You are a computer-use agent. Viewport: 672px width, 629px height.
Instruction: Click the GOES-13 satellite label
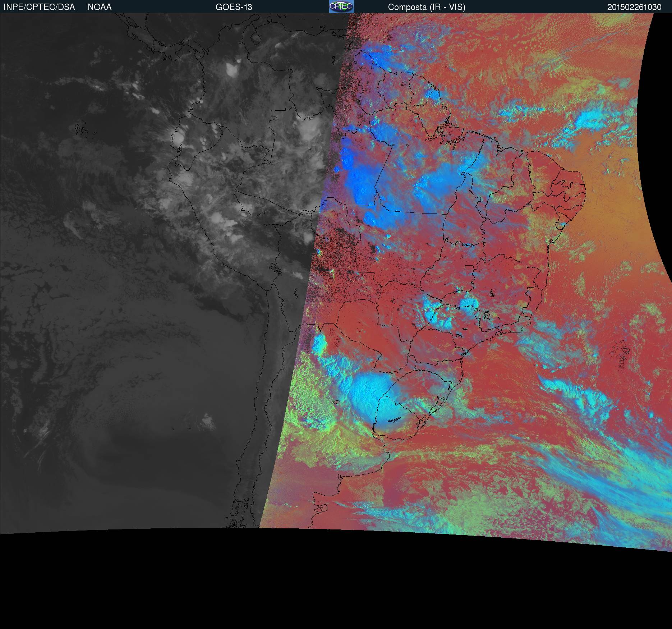[234, 7]
